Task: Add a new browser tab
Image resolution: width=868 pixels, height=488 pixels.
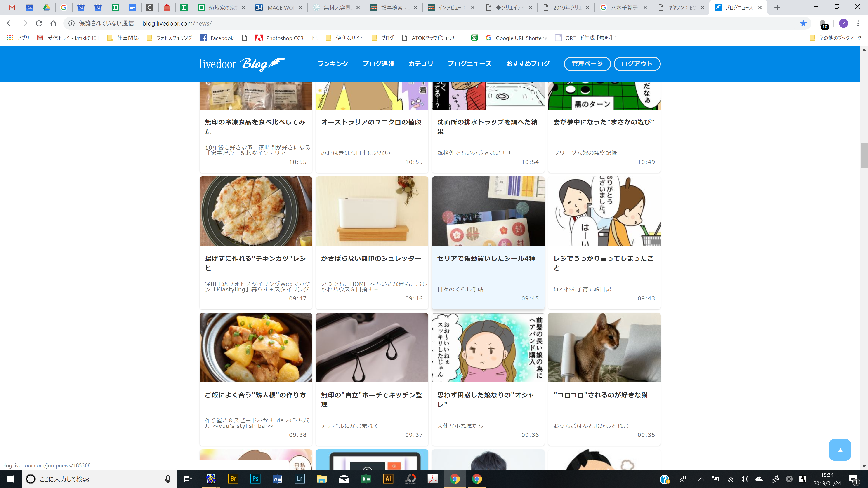Action: click(777, 7)
